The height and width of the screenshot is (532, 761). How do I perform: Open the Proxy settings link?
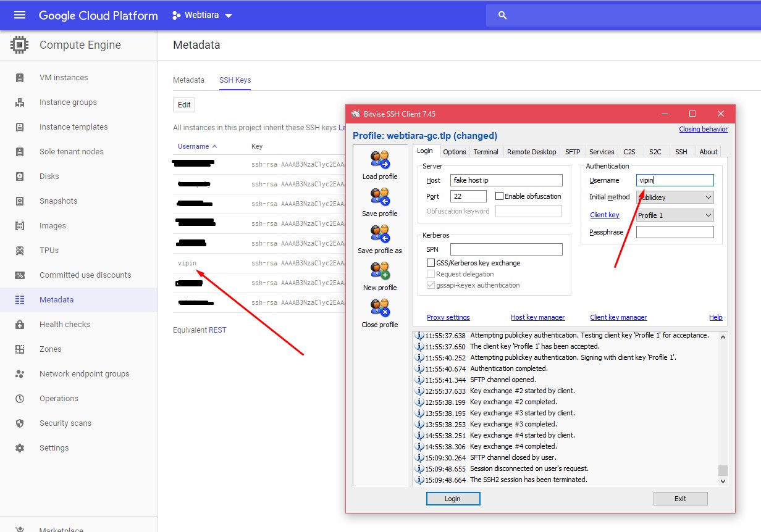tap(448, 317)
